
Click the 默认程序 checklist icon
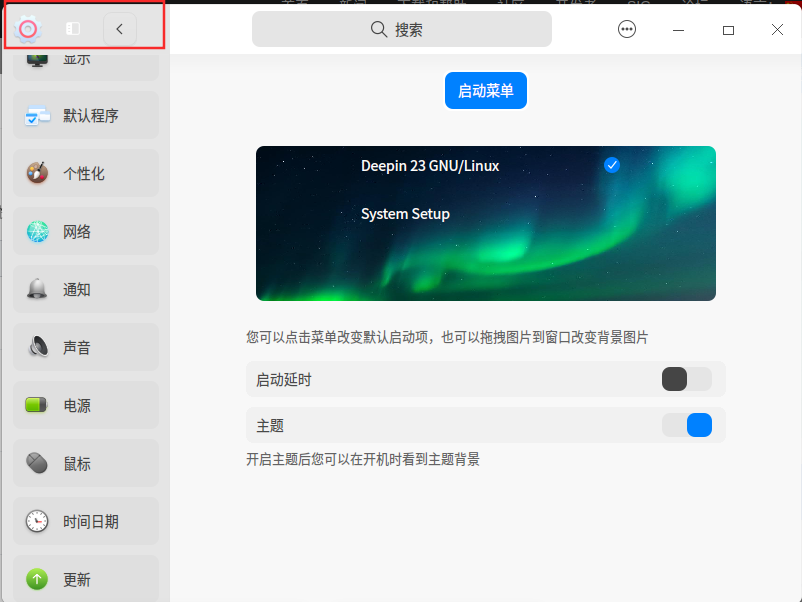tap(37, 116)
